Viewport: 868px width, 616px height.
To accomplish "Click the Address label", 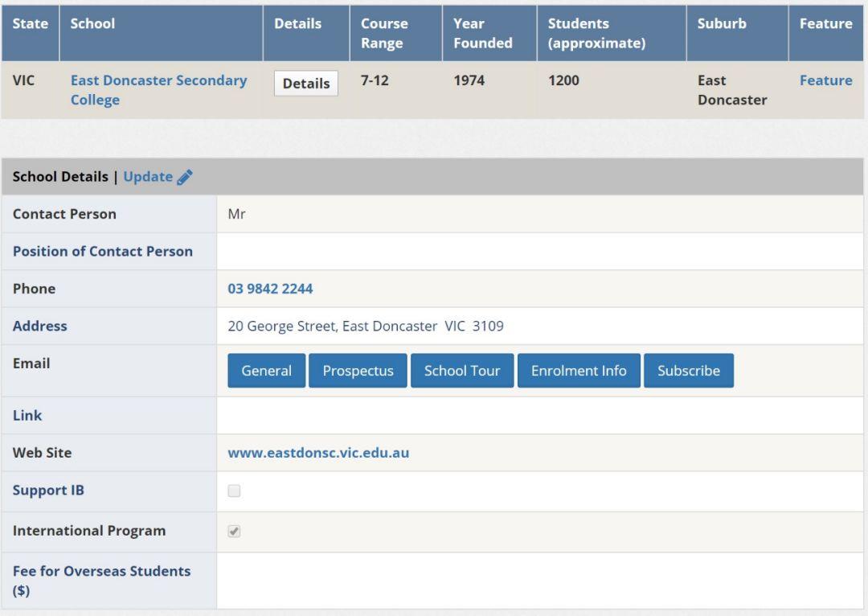I will point(40,326).
